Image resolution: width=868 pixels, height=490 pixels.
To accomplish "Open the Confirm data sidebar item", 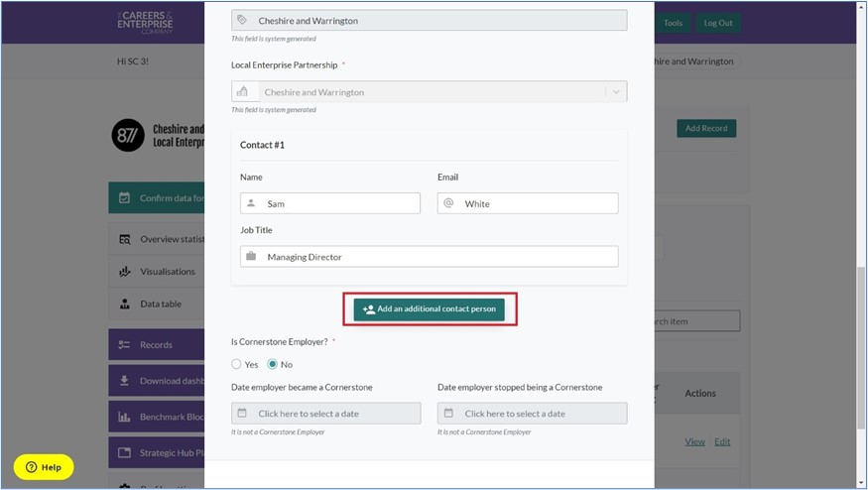I will (159, 198).
